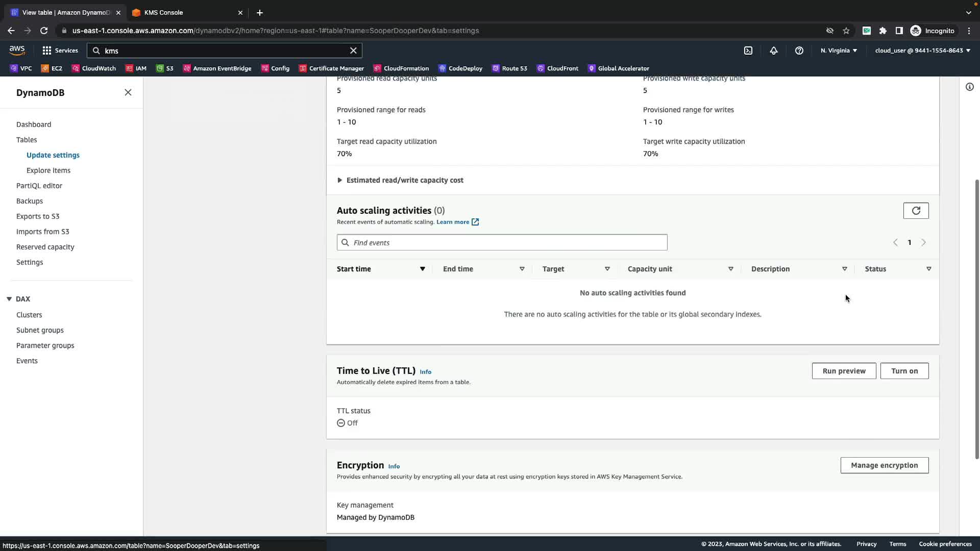Collapse the DAX navigation section

coord(9,299)
